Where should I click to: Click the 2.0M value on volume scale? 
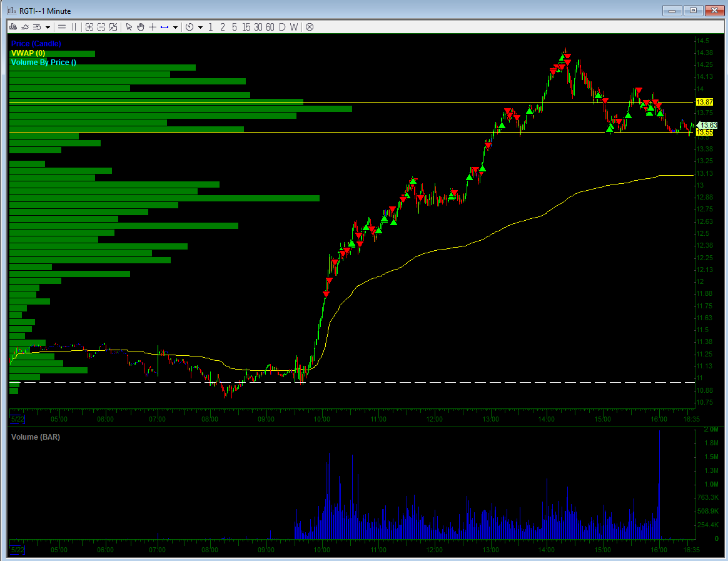point(711,430)
